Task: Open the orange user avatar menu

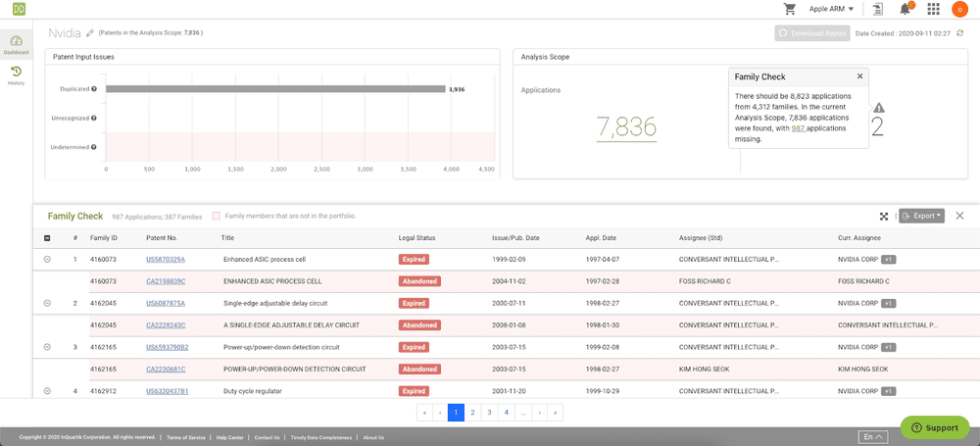Action: [959, 9]
